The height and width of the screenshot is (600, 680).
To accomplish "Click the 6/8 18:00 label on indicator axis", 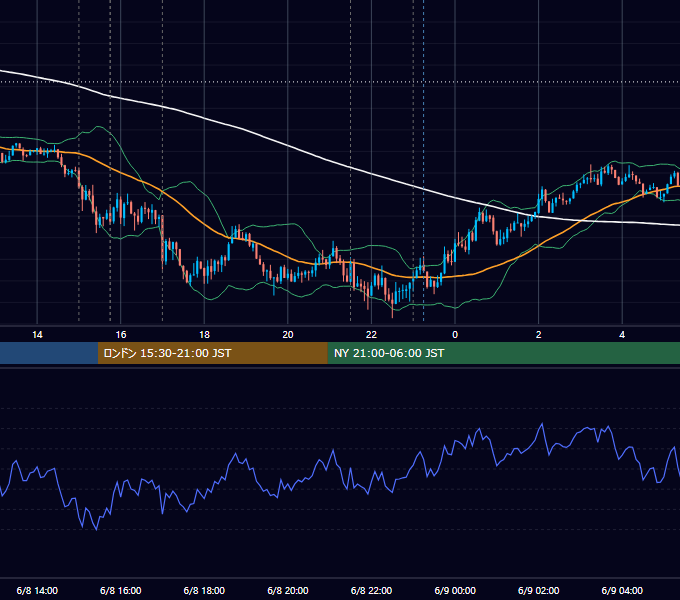I will click(x=204, y=591).
